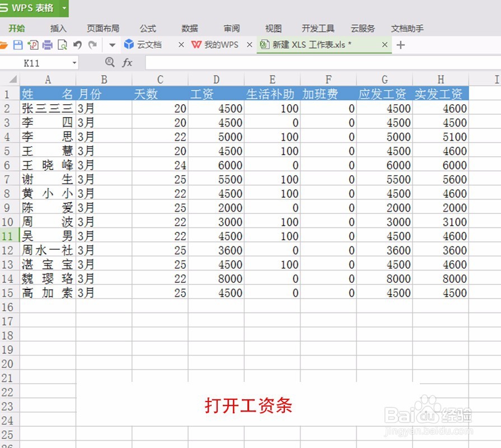Viewport: 501px width, 448px height.
Task: Undo the last action
Action: tap(77, 45)
